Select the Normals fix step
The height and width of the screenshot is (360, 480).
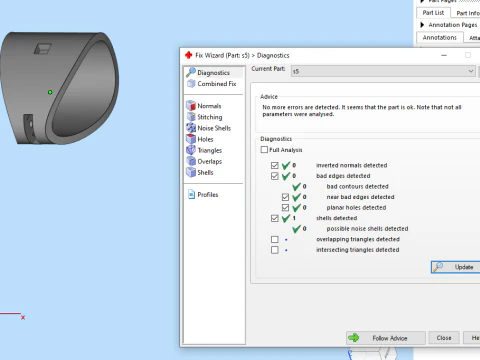click(x=209, y=106)
